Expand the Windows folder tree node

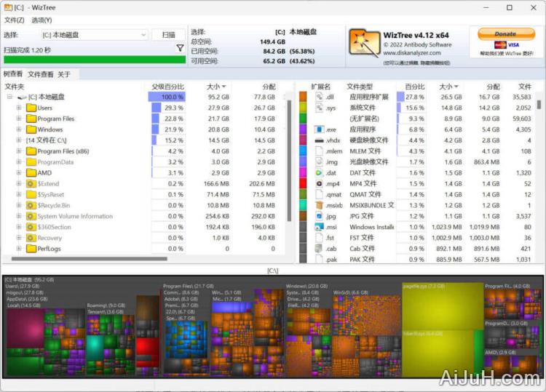[x=18, y=129]
